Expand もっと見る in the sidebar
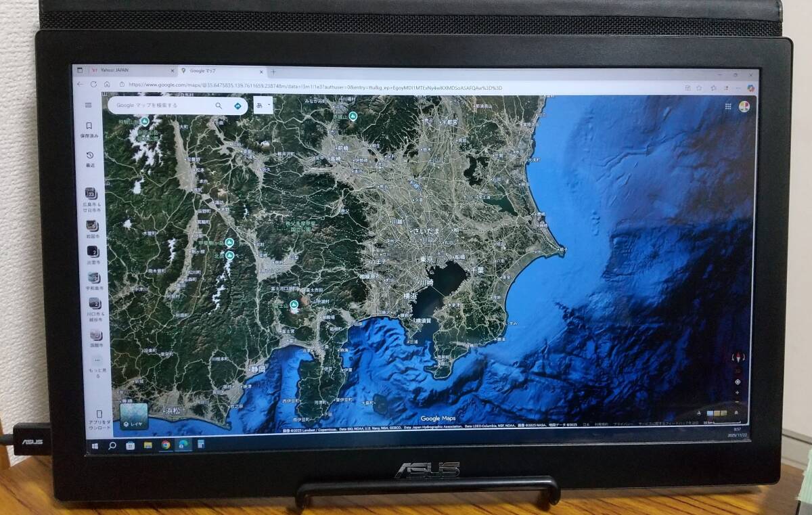Screen dimensions: 812x515 coord(97,366)
